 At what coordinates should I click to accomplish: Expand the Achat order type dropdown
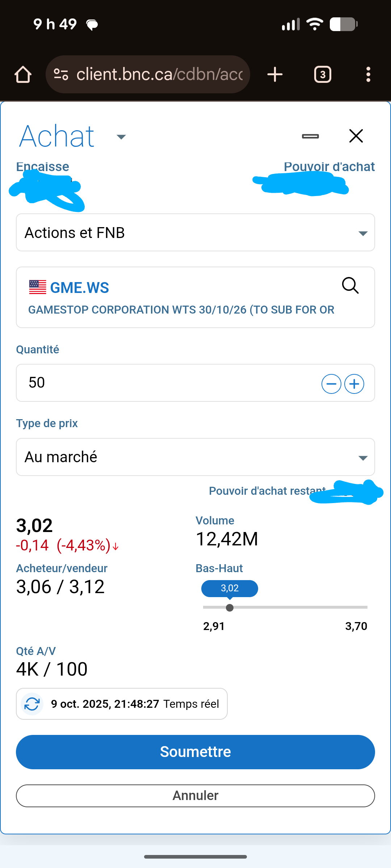click(x=121, y=137)
